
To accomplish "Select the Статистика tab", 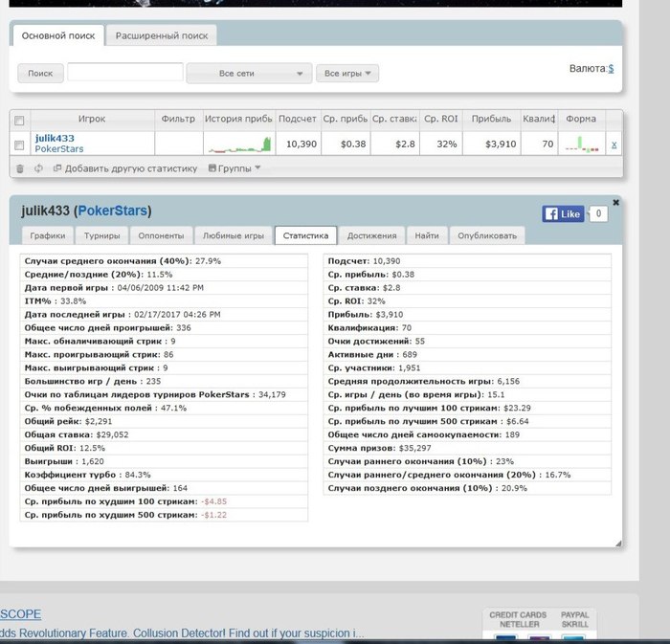I will 305,235.
